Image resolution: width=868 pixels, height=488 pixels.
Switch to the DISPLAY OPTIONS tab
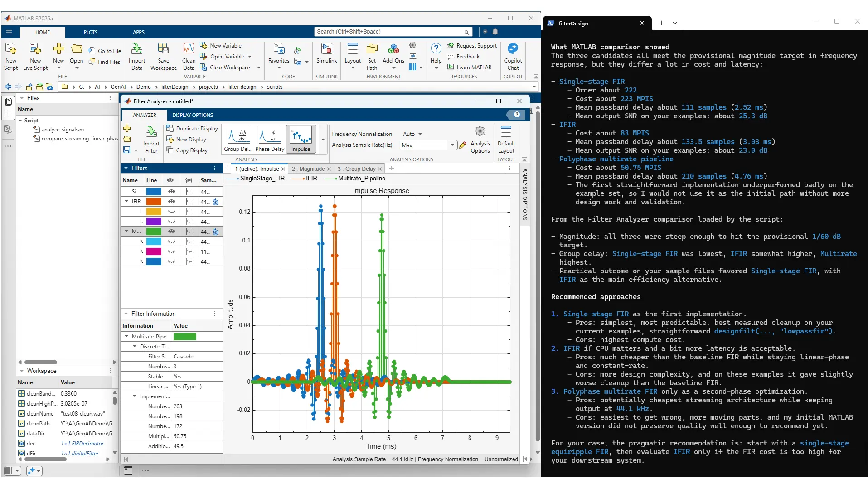pyautogui.click(x=192, y=115)
